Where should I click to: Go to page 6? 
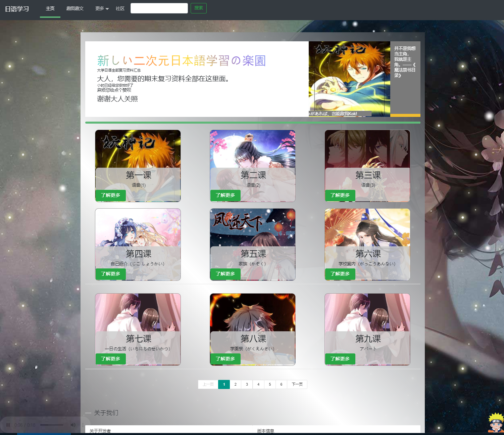(281, 384)
